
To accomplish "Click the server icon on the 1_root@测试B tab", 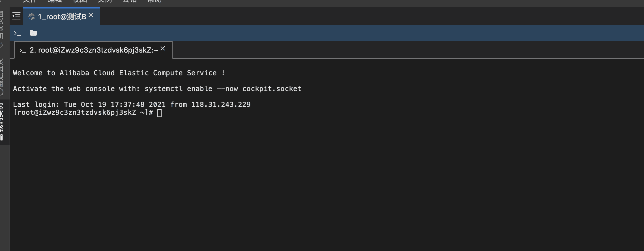I will [31, 17].
